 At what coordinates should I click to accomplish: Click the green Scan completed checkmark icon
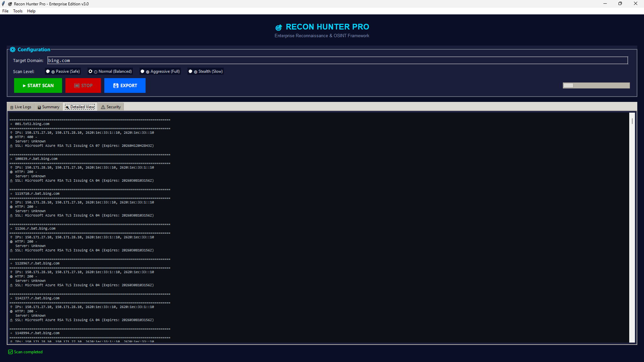pos(10,352)
